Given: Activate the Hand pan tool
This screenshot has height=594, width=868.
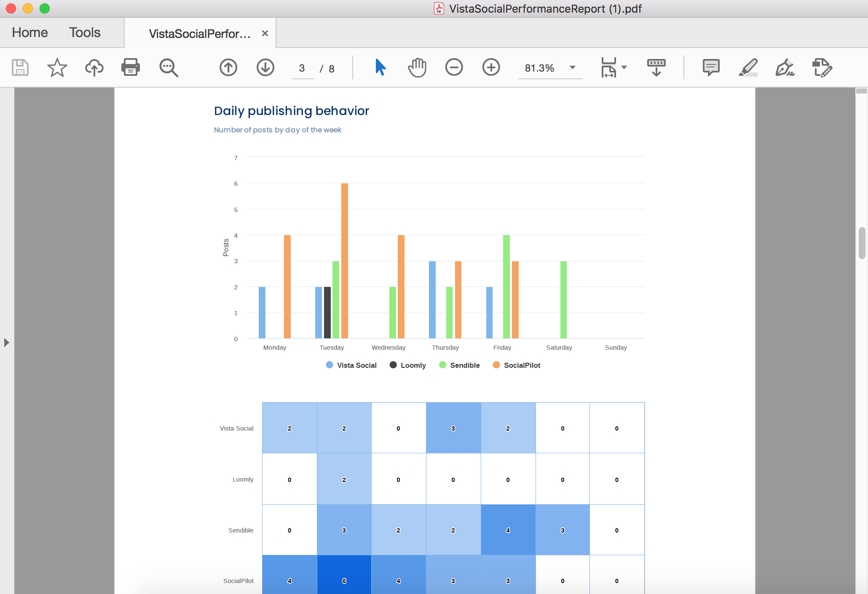Looking at the screenshot, I should (417, 67).
